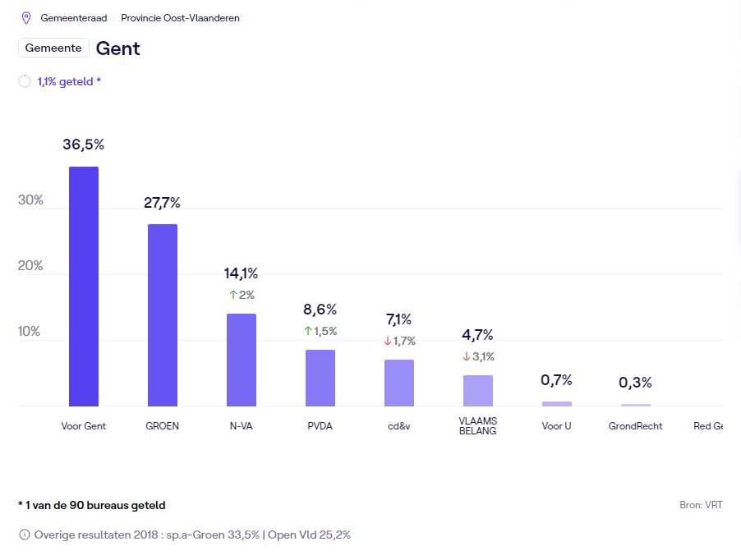741x560 pixels.
Task: Click the 1,1% geteld status text
Action: point(69,81)
